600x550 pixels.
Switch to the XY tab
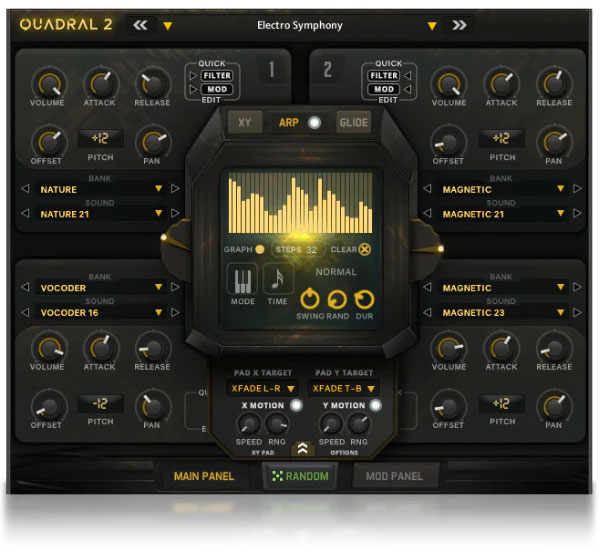245,122
